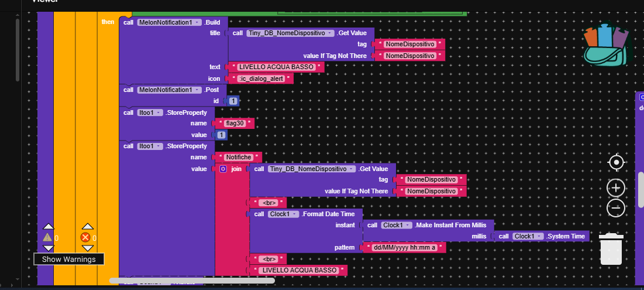644x290 pixels.
Task: Click the red error X icon
Action: click(x=86, y=237)
